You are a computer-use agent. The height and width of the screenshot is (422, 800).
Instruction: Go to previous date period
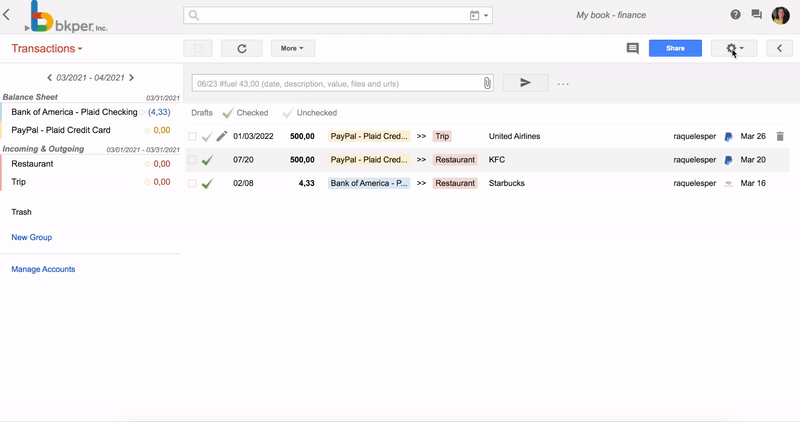[49, 78]
